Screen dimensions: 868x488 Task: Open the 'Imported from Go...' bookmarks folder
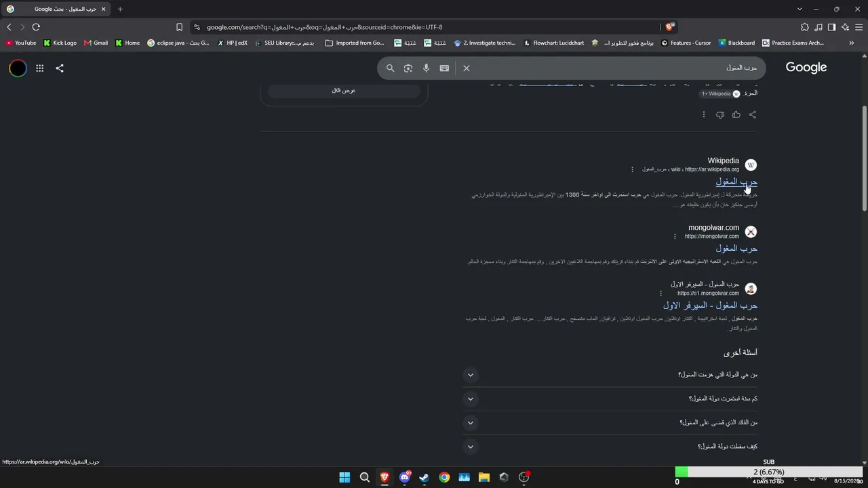click(x=355, y=43)
